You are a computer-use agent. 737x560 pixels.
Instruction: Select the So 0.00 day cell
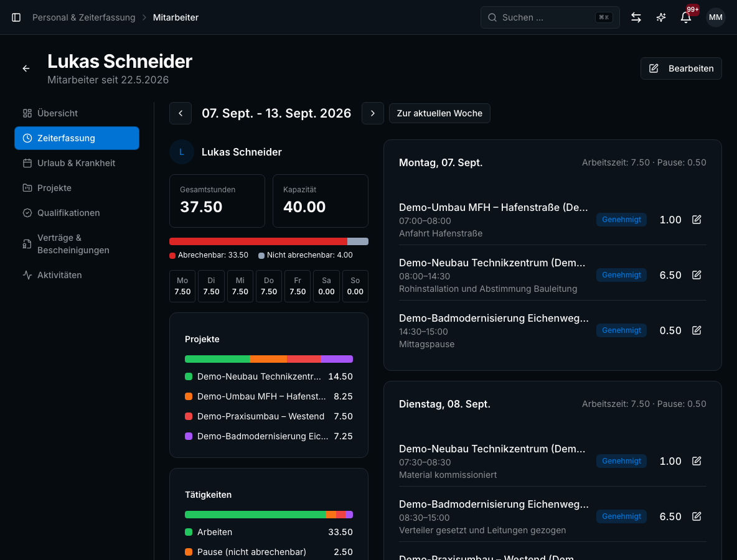point(355,286)
